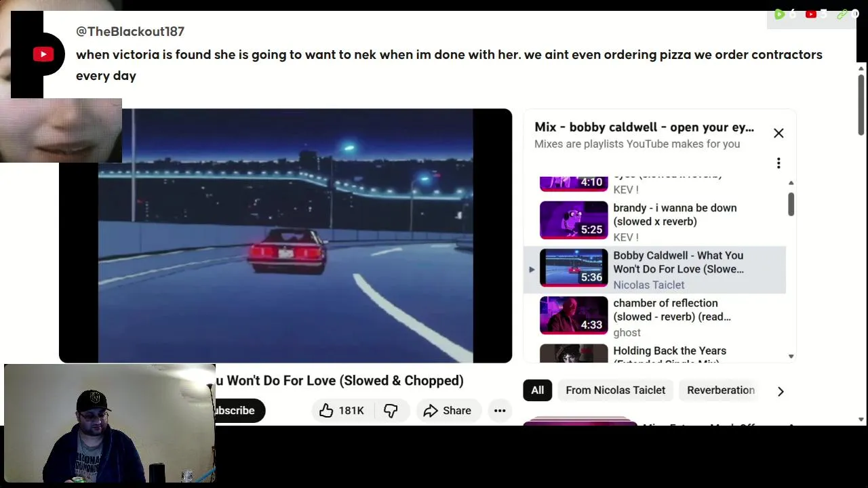The width and height of the screenshot is (868, 488).
Task: Play brandy - i wanna be down thumbnail
Action: 574,220
